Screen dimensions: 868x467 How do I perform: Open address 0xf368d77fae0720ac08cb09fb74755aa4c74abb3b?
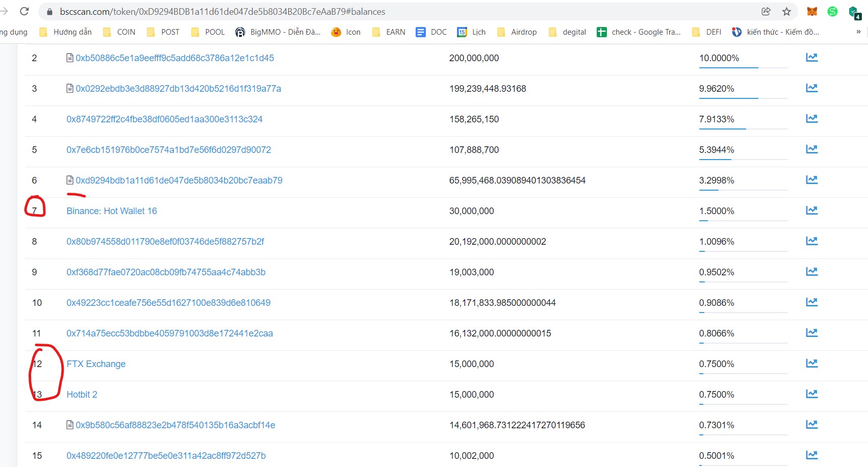(x=166, y=272)
